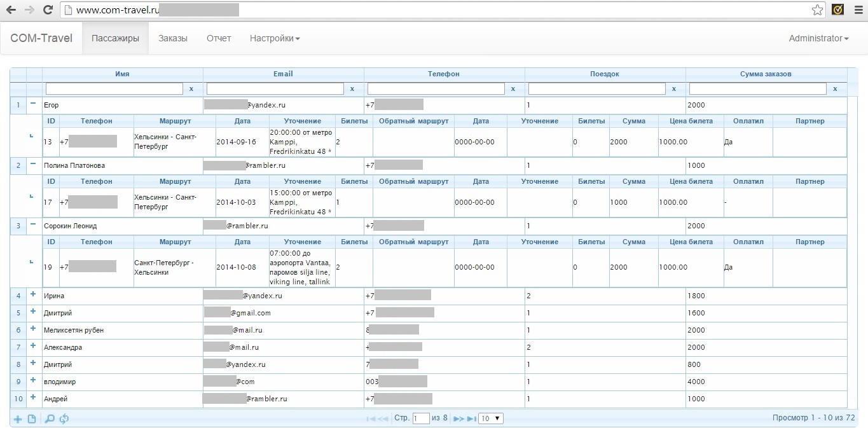Collapse the Егор row details
Viewport: 868px width, 428px height.
coord(34,104)
